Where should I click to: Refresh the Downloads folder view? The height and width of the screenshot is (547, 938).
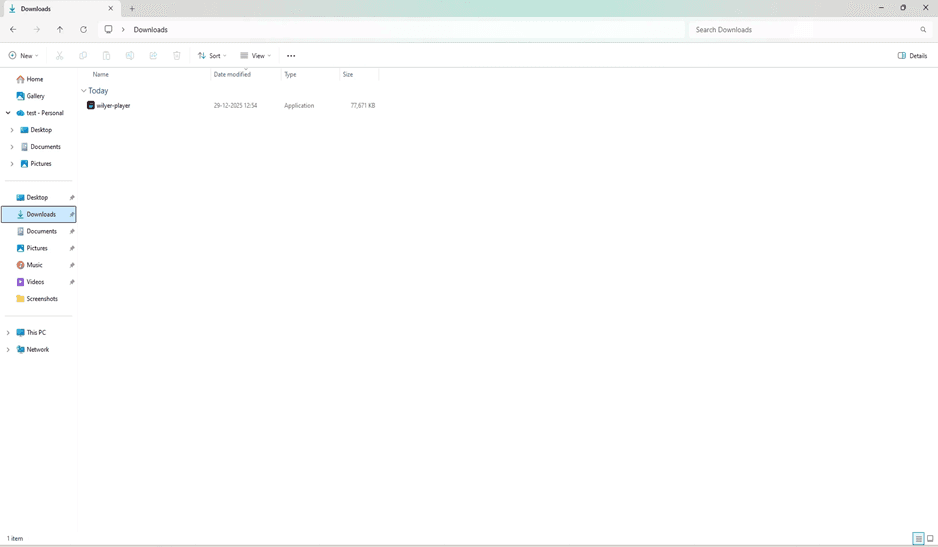coord(83,29)
